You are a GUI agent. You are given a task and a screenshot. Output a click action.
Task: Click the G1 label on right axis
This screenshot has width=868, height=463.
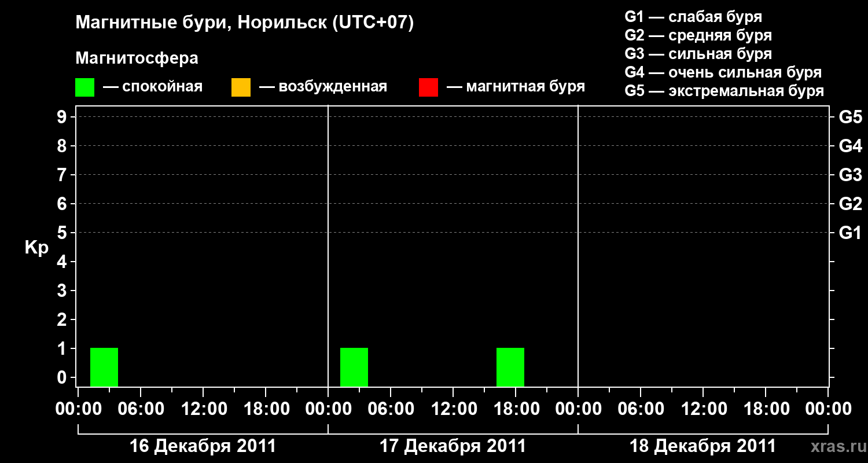click(850, 233)
